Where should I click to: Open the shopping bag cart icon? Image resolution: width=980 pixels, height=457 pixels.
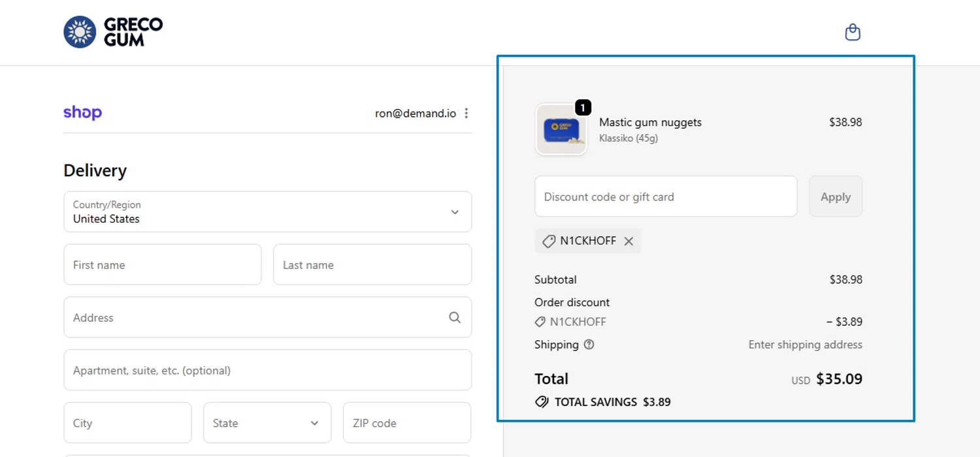tap(853, 32)
